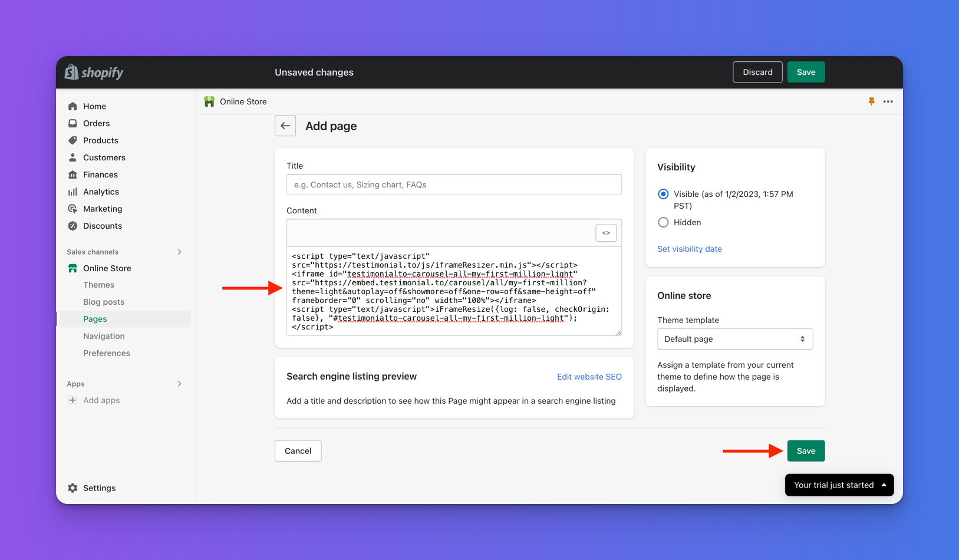The image size is (959, 560).
Task: Open Analytics from the sidebar icon
Action: coord(72,192)
